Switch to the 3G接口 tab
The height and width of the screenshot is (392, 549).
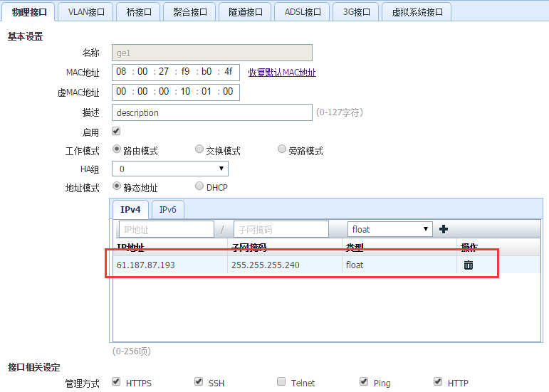click(356, 12)
